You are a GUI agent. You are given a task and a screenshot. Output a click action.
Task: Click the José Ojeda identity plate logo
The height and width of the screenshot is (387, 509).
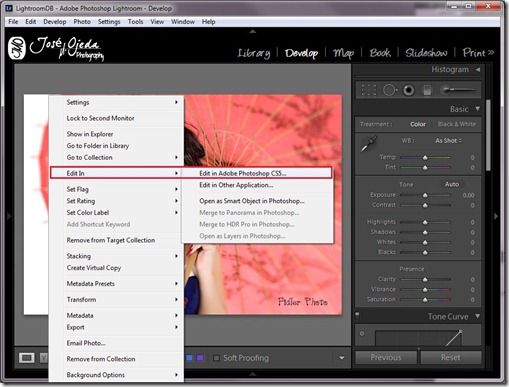click(x=56, y=49)
